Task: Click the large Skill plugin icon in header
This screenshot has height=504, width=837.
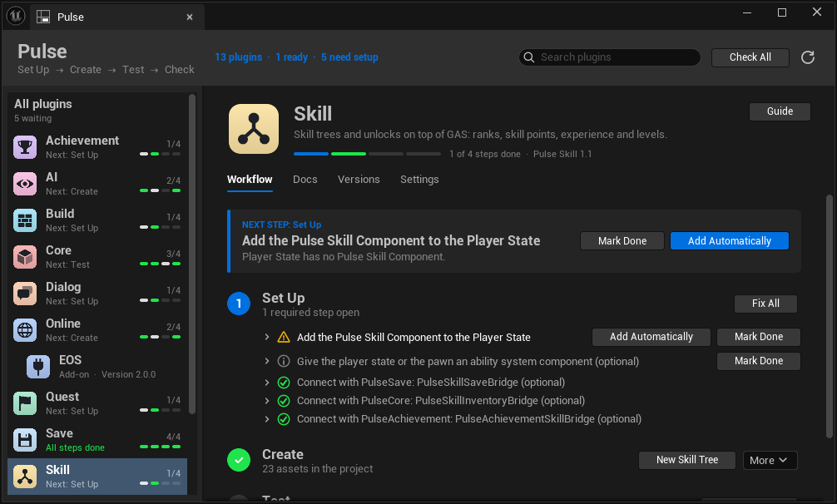Action: point(254,129)
